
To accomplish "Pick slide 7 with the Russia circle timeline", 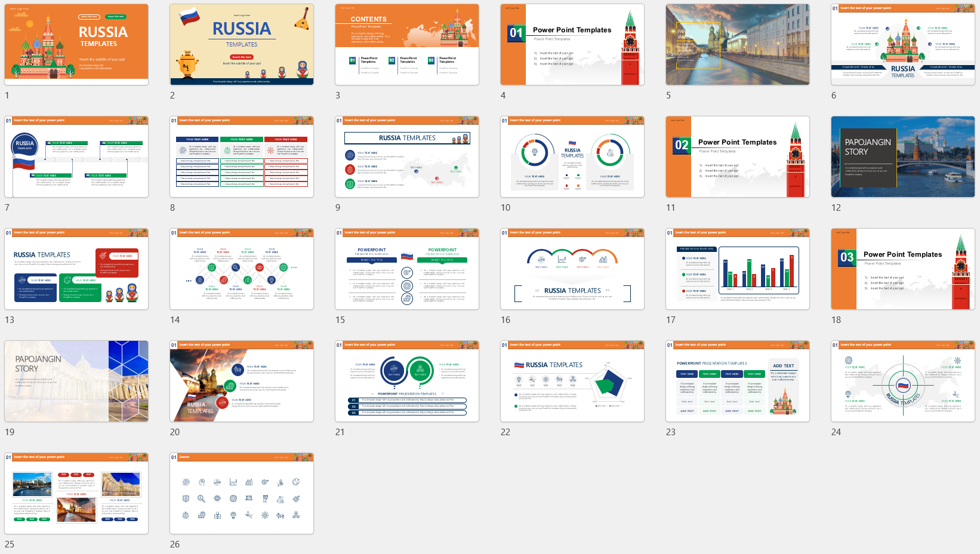I will pos(76,157).
